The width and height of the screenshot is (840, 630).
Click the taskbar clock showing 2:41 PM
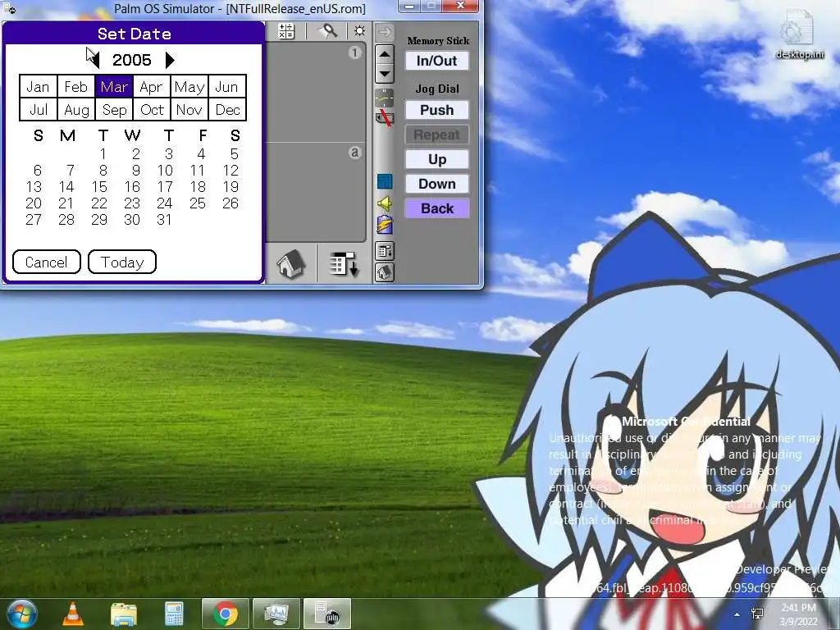coord(798,614)
